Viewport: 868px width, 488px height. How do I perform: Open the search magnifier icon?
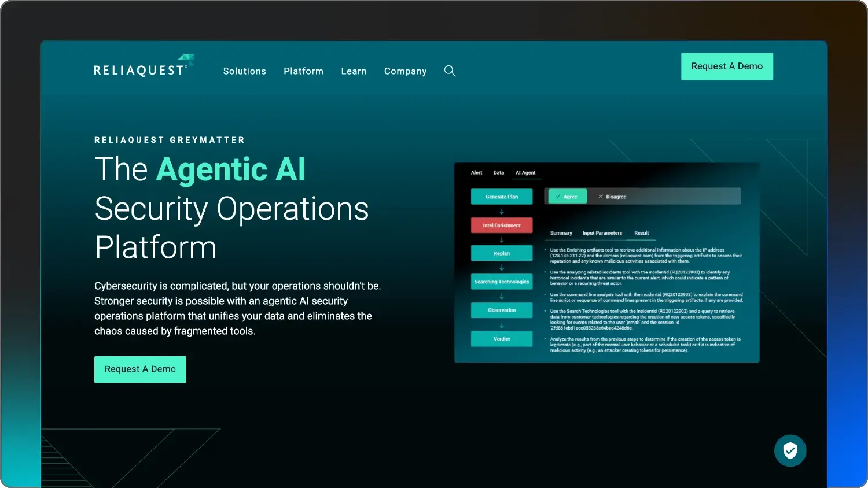click(450, 71)
